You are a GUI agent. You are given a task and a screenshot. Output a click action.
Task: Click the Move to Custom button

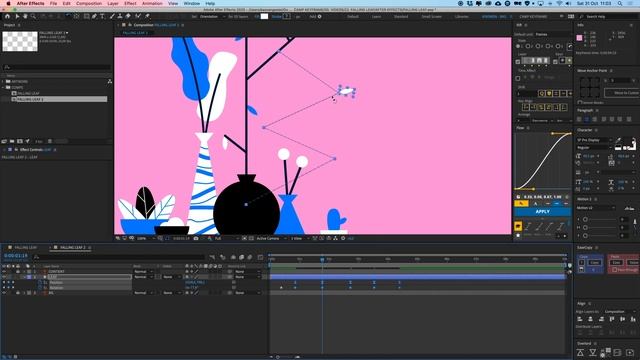click(x=623, y=93)
